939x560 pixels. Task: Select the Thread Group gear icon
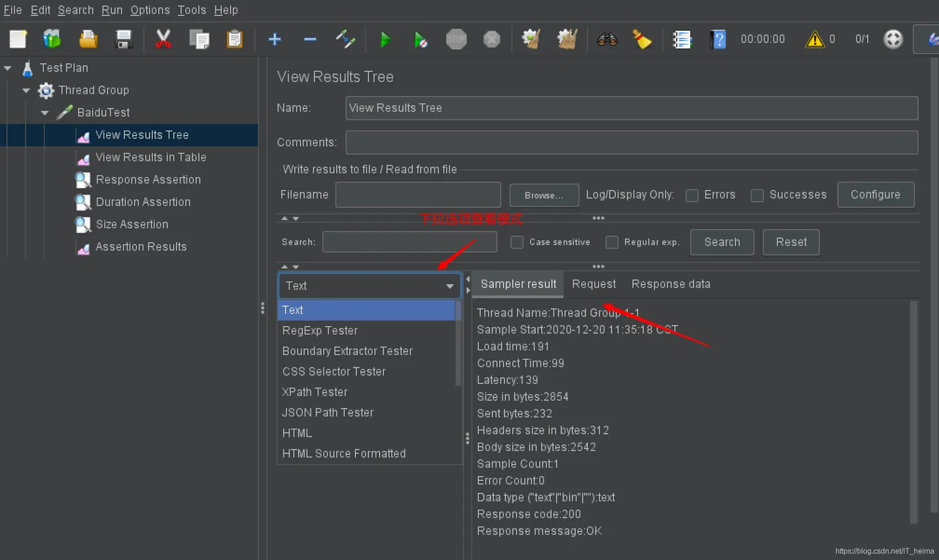(46, 90)
